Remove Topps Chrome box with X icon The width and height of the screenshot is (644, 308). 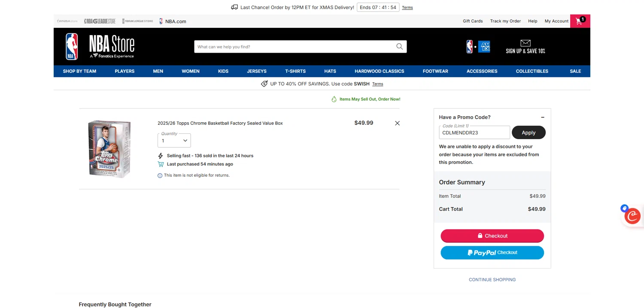coord(397,123)
